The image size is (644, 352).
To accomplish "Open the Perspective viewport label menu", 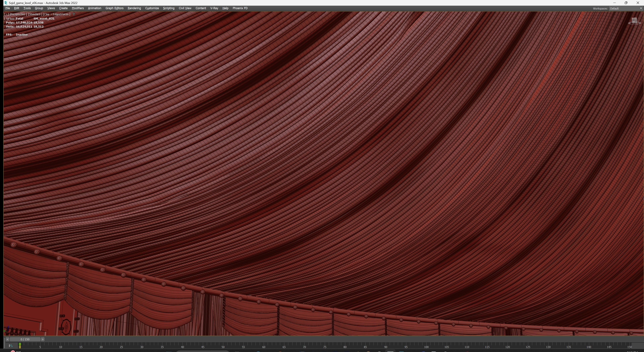I will [x=18, y=14].
